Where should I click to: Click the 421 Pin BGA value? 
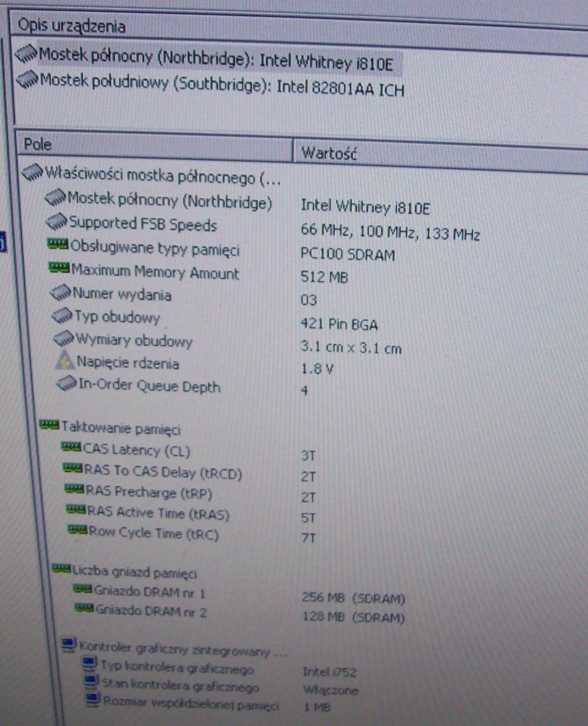tap(339, 324)
